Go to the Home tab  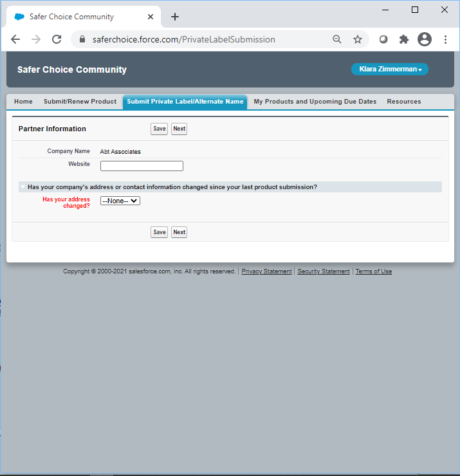click(x=23, y=102)
